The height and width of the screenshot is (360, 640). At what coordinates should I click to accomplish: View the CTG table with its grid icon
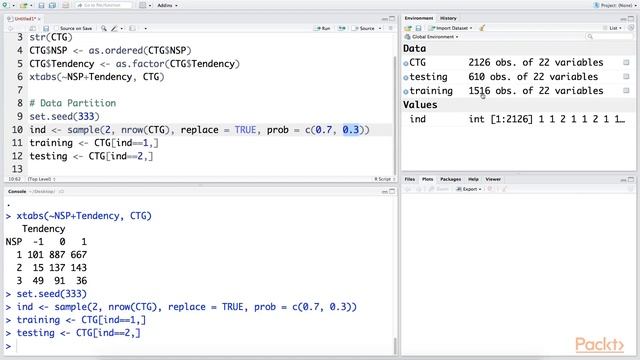(626, 62)
